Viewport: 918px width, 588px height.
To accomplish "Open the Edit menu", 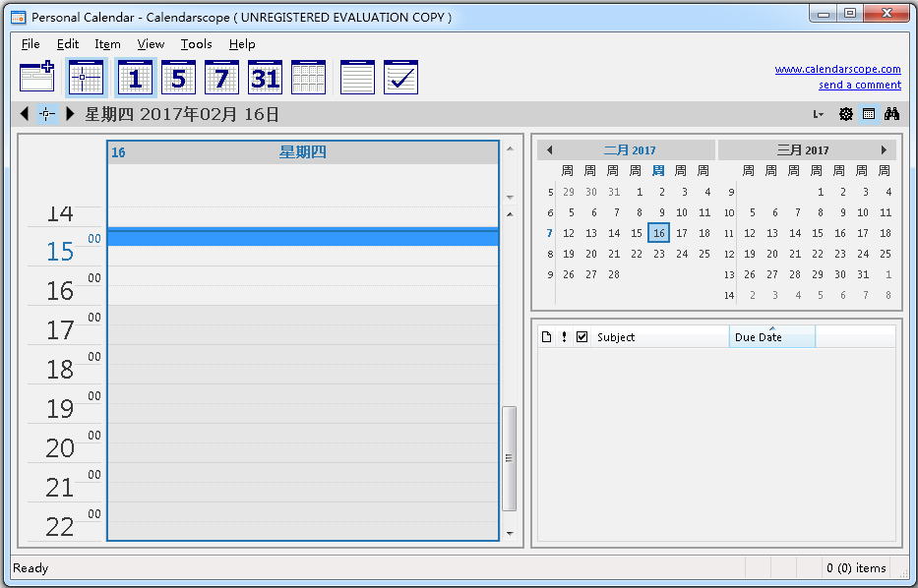I will pos(67,44).
